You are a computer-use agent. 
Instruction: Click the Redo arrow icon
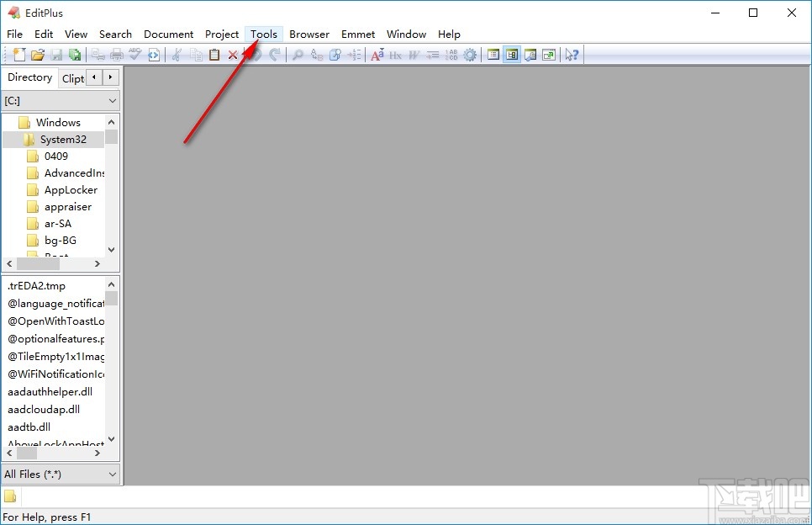point(275,55)
